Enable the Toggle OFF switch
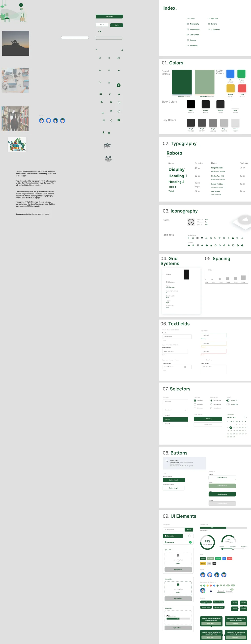 (x=228, y=404)
